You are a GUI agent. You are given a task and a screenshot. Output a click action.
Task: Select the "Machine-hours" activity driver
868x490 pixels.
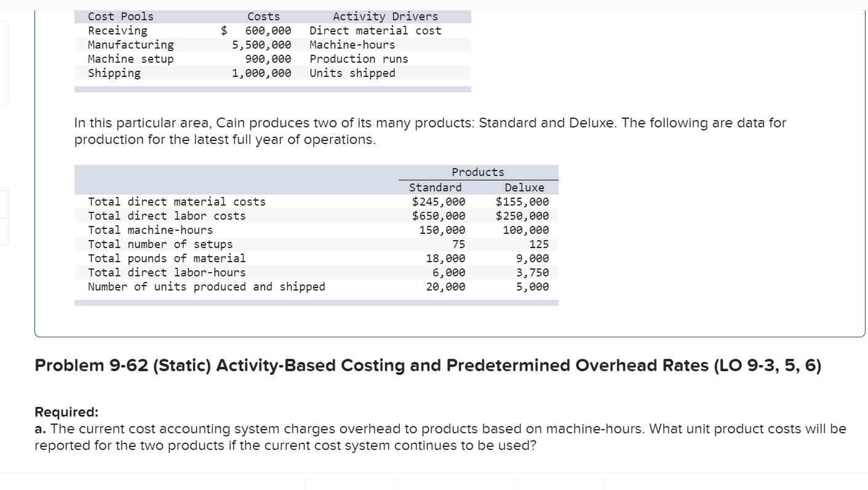coord(352,45)
